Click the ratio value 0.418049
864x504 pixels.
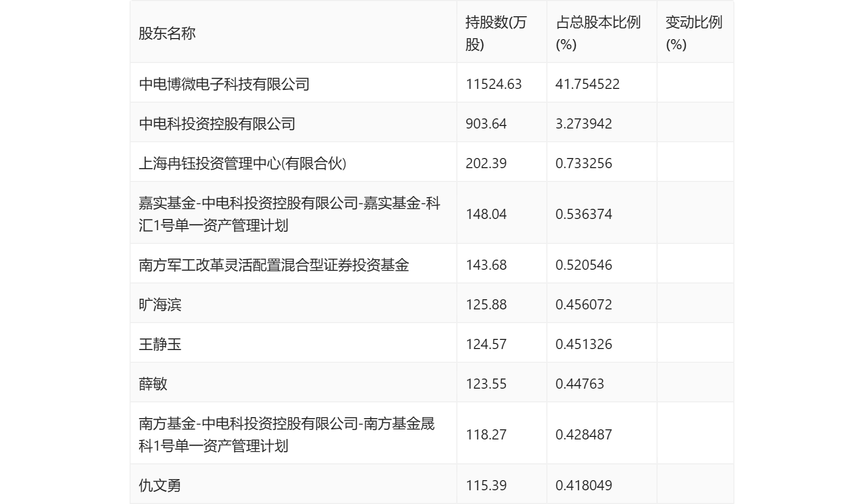pos(583,485)
